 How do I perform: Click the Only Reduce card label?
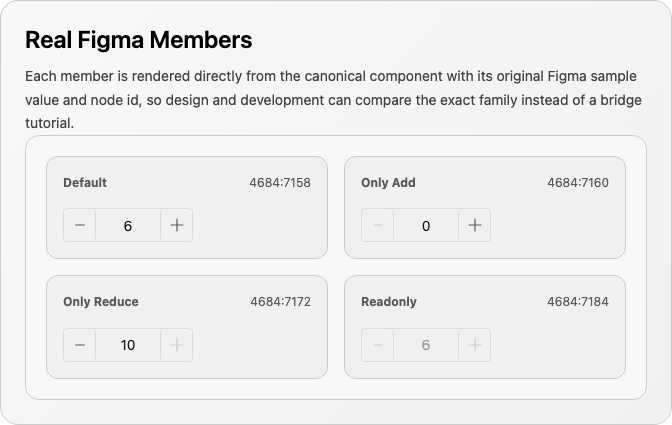(x=101, y=302)
